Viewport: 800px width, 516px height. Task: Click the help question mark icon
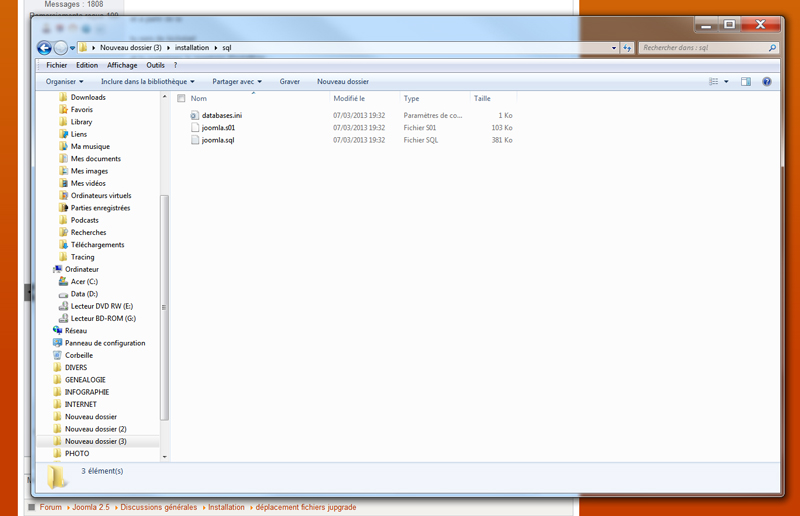767,82
